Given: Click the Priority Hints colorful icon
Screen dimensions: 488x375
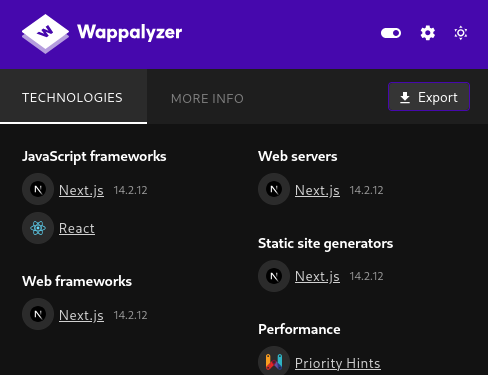Looking at the screenshot, I should coord(274,362).
